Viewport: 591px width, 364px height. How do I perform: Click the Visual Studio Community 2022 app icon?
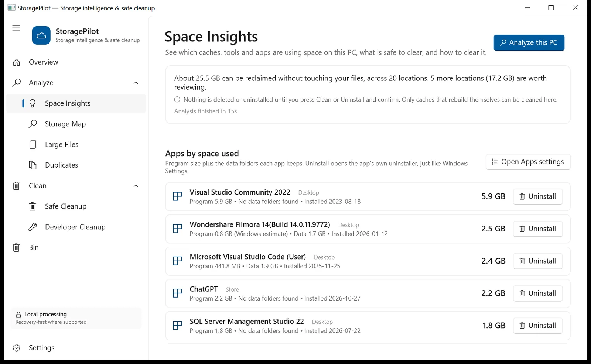[x=178, y=196]
